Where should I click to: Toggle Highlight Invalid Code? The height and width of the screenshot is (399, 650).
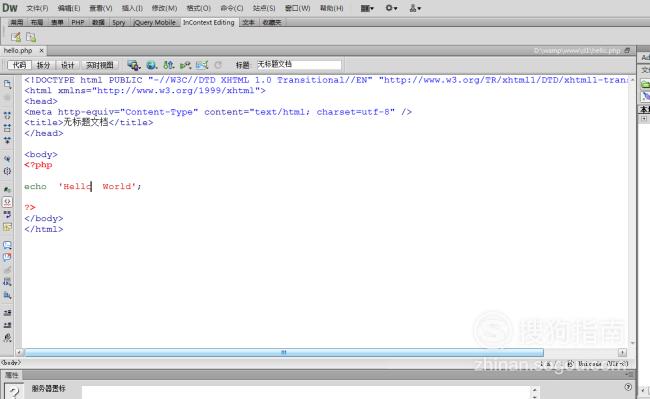[x=7, y=202]
